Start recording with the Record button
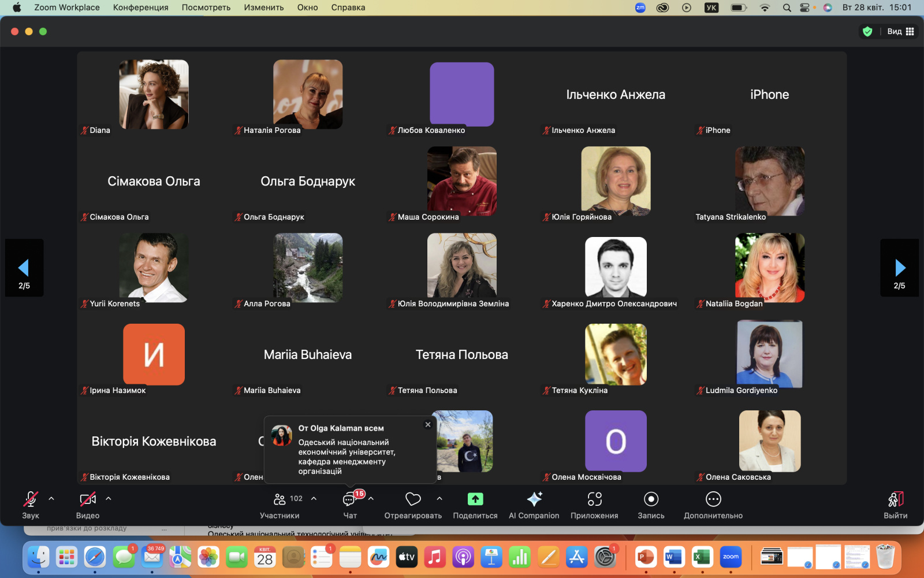 click(651, 499)
